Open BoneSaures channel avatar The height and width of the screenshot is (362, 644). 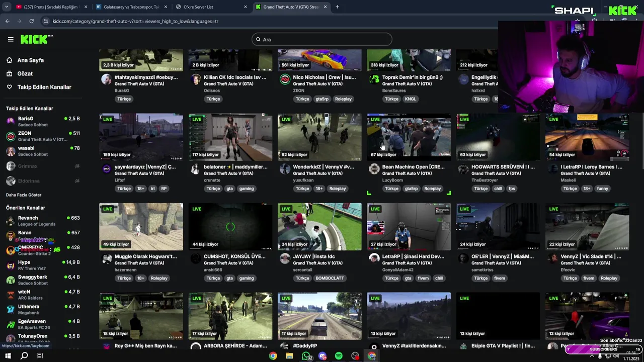374,79
